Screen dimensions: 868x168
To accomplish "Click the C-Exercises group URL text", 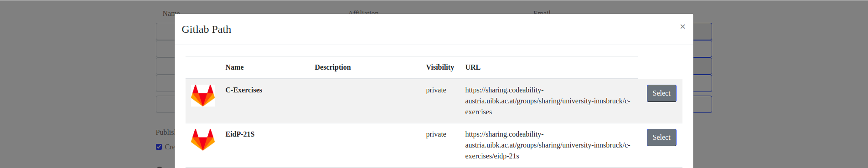I will pyautogui.click(x=548, y=101).
